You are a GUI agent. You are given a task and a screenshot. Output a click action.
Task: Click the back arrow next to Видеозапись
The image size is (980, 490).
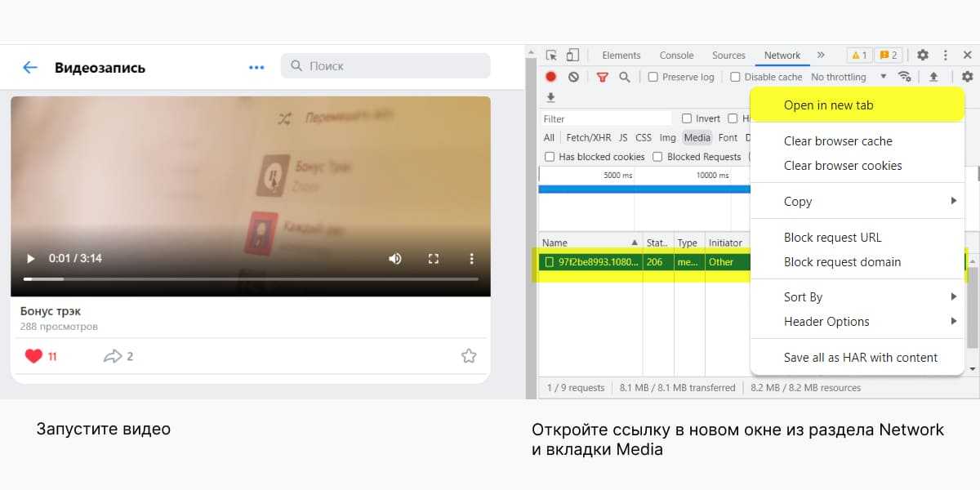coord(30,68)
